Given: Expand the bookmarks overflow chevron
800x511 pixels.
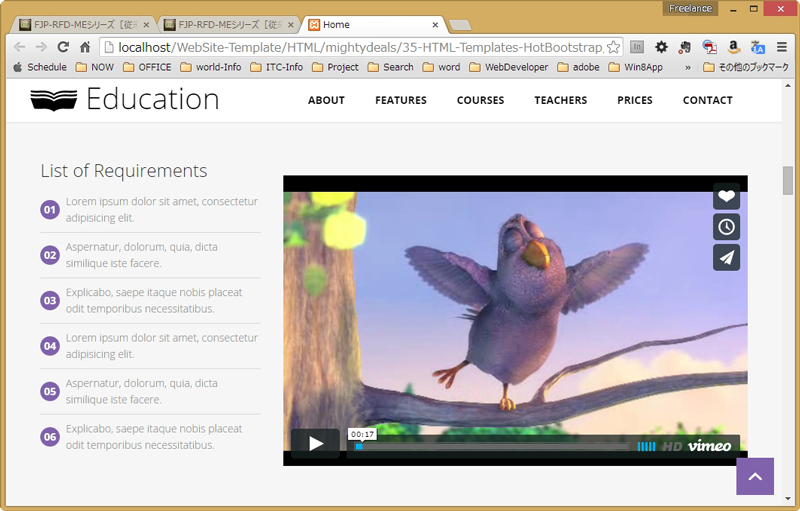Looking at the screenshot, I should pyautogui.click(x=688, y=67).
